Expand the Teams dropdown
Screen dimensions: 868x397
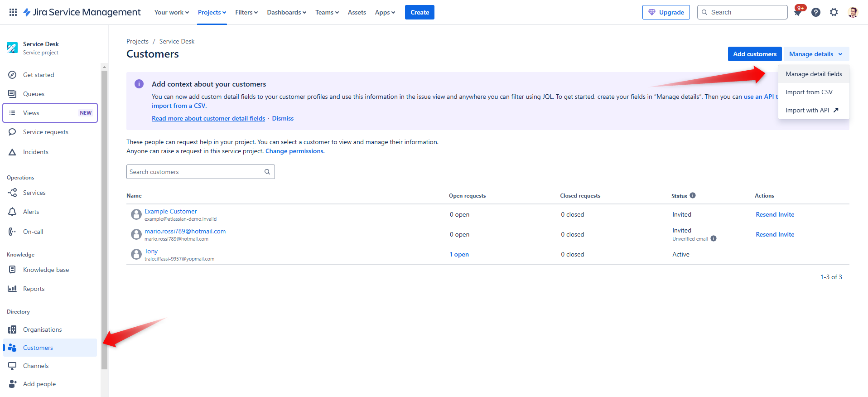327,12
